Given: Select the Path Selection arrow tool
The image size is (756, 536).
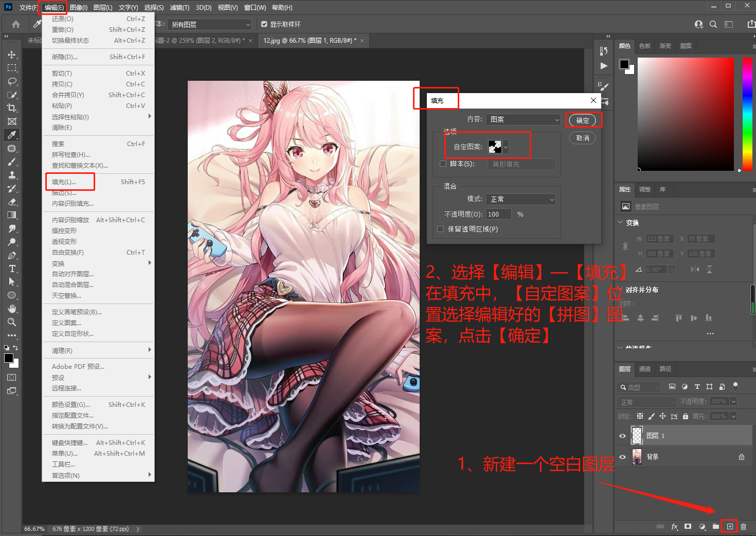Looking at the screenshot, I should click(x=12, y=282).
